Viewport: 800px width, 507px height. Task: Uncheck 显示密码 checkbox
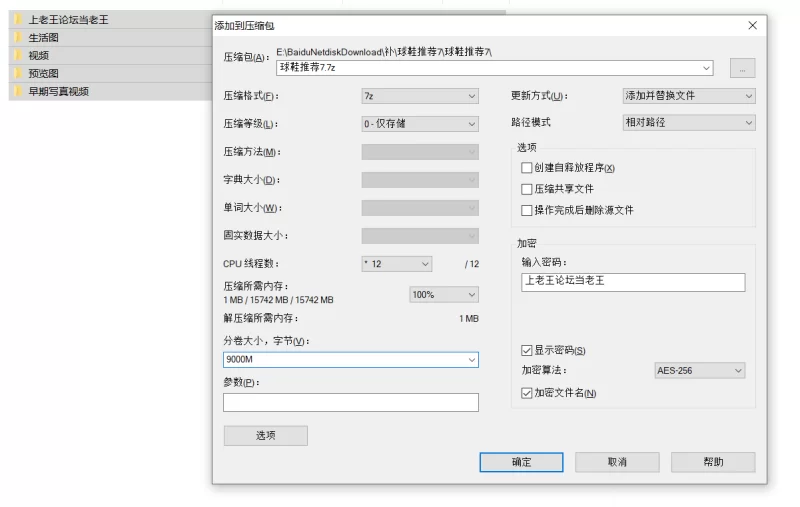(527, 350)
